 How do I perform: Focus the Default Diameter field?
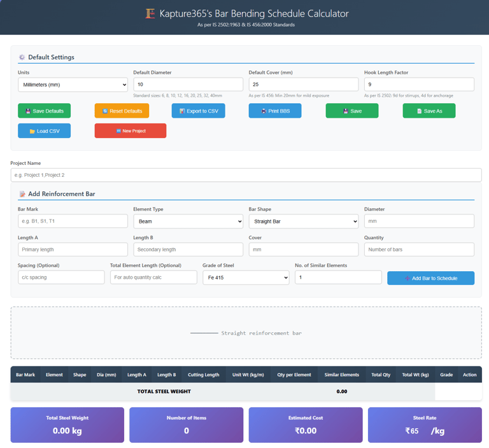(188, 85)
